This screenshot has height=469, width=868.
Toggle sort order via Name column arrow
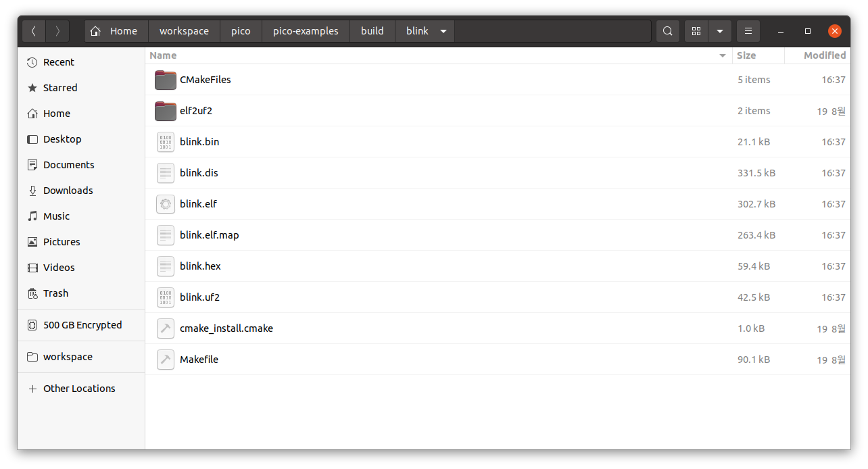click(x=723, y=56)
